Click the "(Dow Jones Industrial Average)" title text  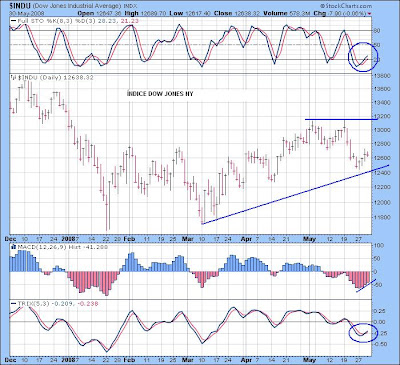tap(77, 6)
